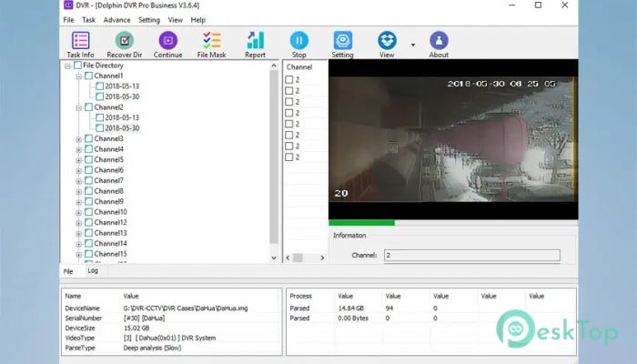Switch to the File tab
This screenshot has width=637, height=364.
click(68, 271)
